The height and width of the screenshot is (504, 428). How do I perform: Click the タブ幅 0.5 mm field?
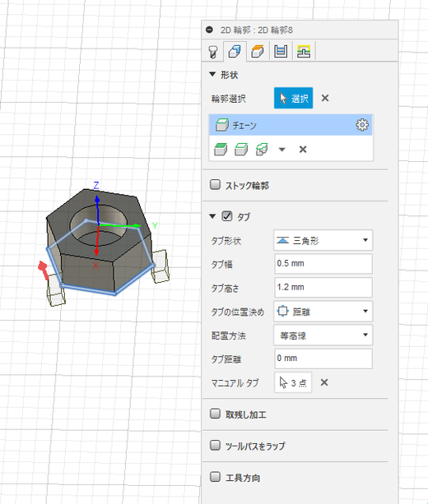(323, 264)
